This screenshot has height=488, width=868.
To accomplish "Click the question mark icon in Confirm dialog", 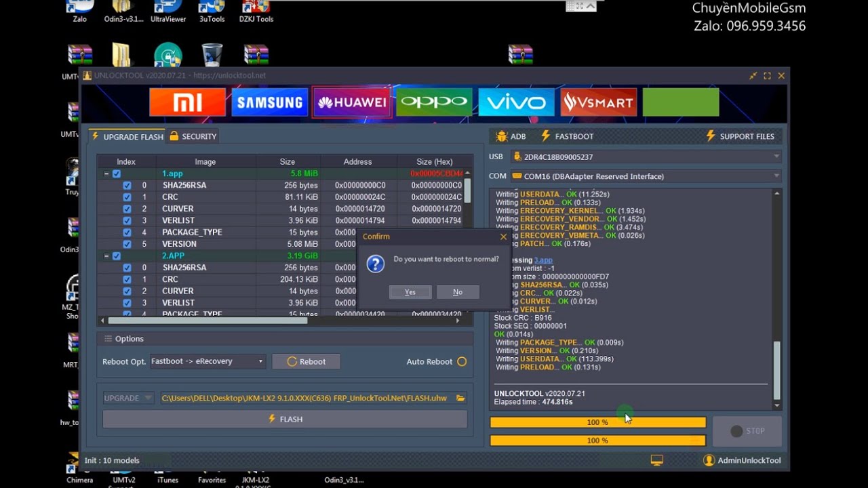I will [376, 264].
